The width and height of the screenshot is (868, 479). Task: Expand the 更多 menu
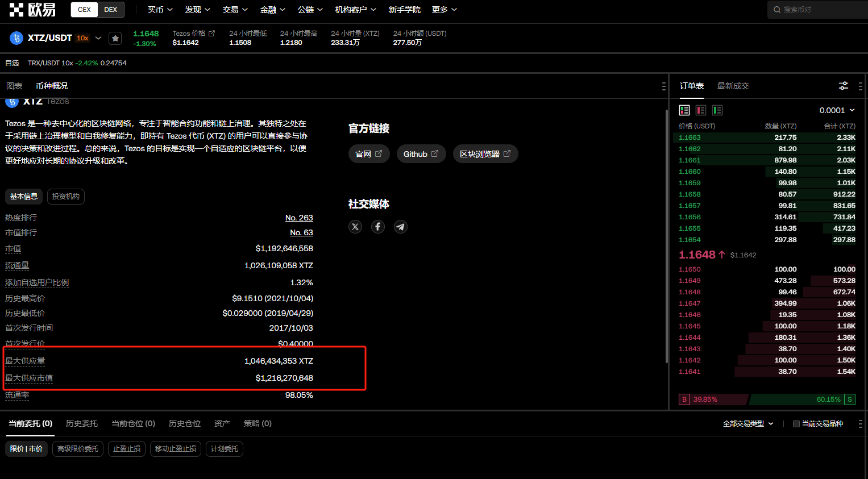pos(445,10)
